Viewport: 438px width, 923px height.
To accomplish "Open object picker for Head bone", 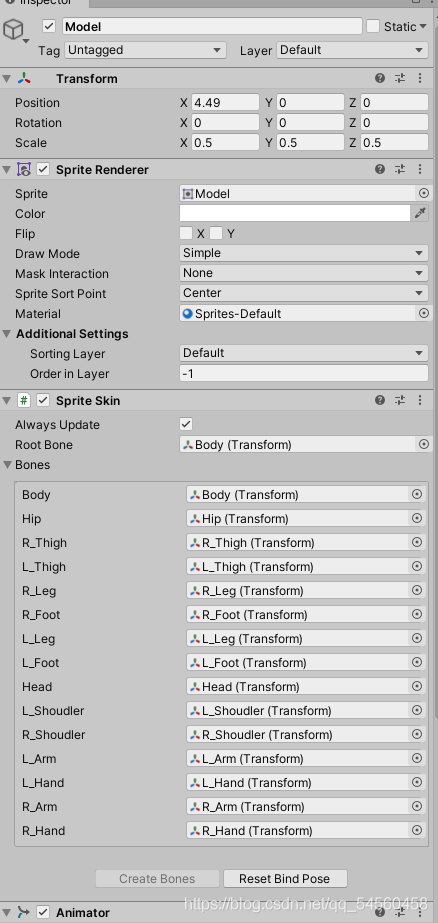I will 417,686.
